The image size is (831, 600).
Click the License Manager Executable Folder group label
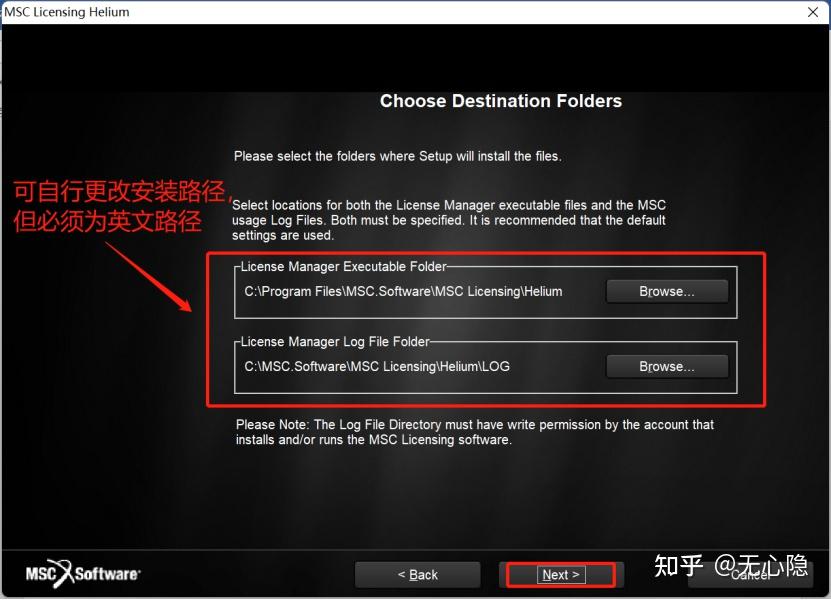pyautogui.click(x=343, y=267)
